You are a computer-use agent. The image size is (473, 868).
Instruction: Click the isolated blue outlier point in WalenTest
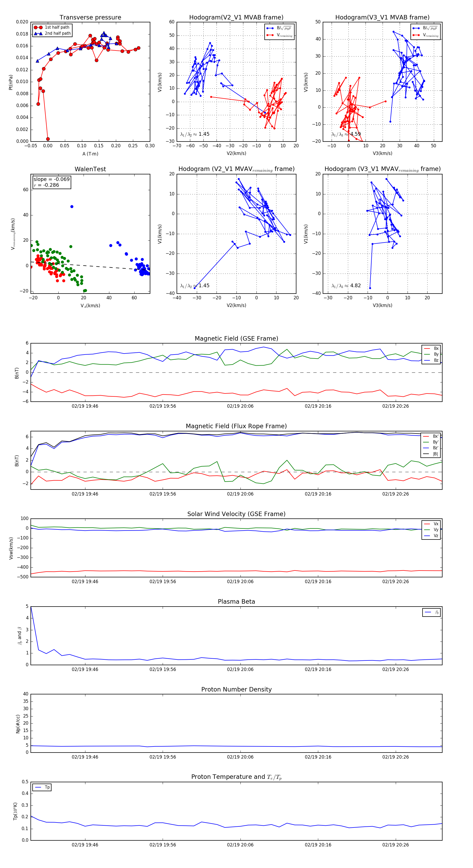coord(72,206)
